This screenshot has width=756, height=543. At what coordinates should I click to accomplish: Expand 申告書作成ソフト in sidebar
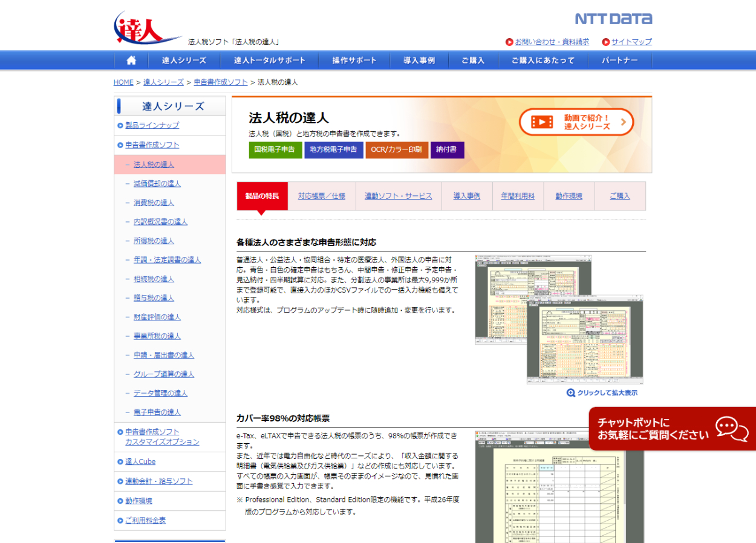click(152, 145)
